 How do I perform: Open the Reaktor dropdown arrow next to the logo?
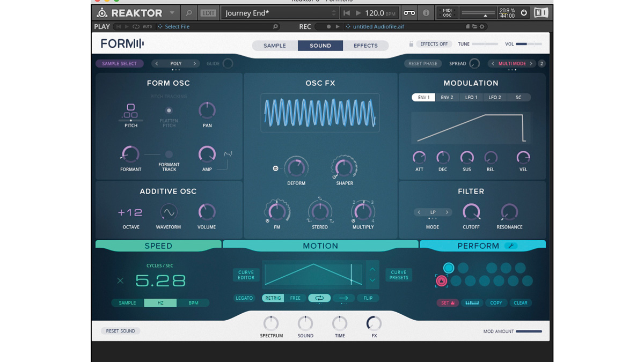tap(172, 12)
